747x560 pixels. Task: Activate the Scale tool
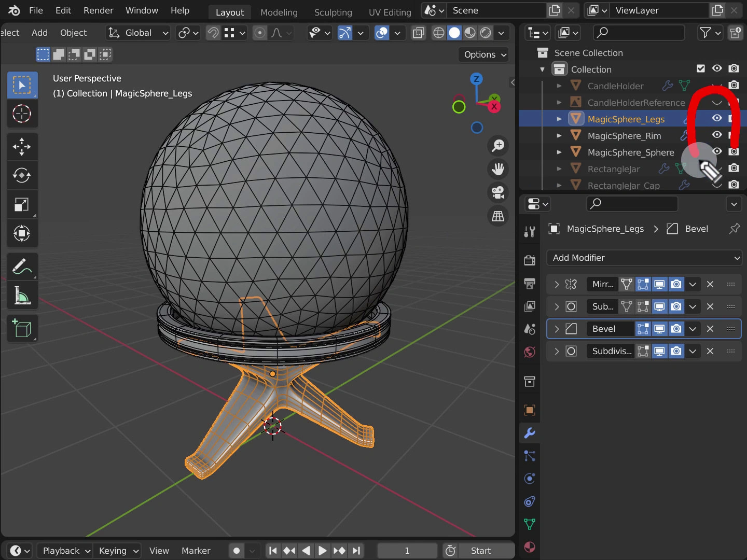click(22, 205)
